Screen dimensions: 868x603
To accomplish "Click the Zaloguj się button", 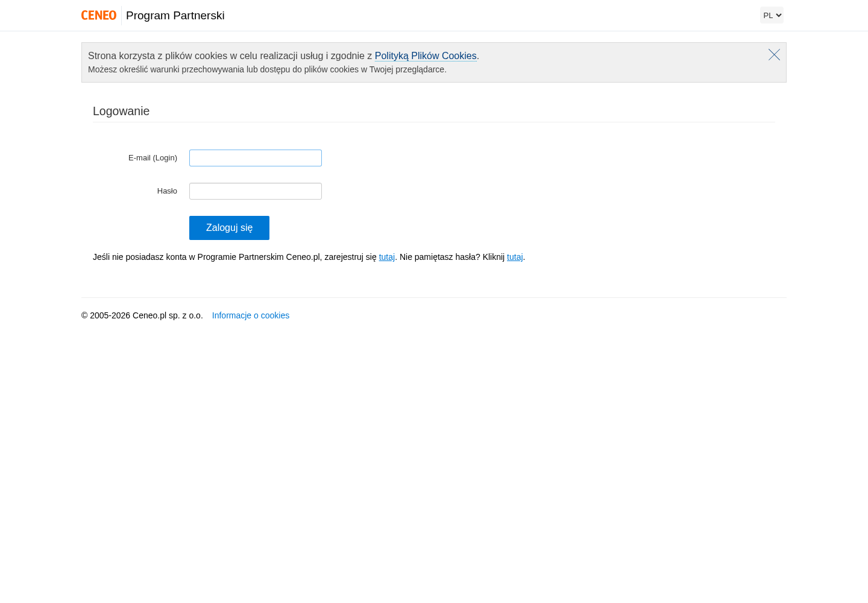I will 229,228.
